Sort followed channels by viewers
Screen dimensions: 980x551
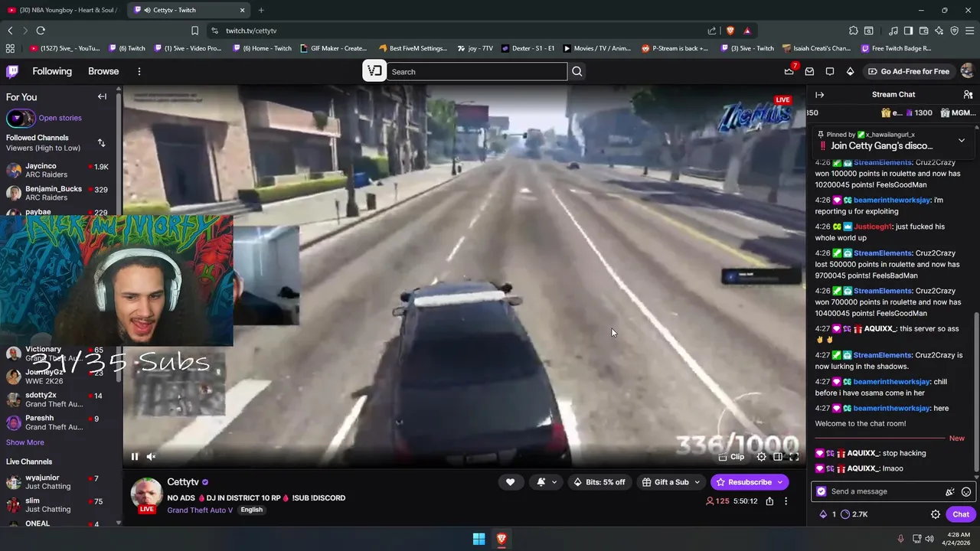101,142
